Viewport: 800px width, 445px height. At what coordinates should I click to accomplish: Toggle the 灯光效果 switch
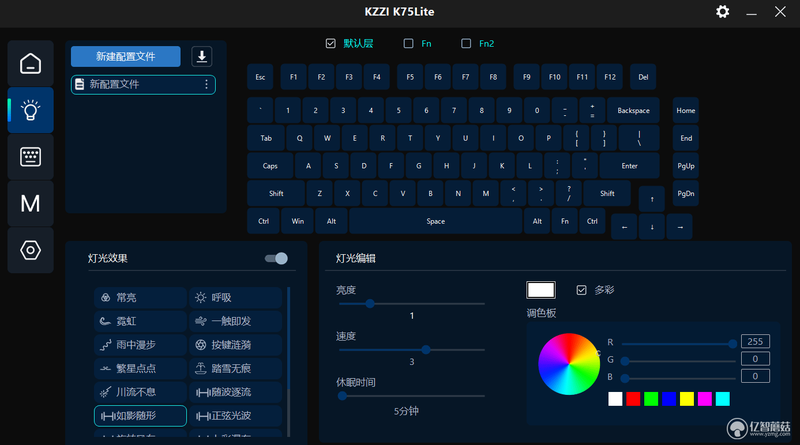tap(276, 258)
